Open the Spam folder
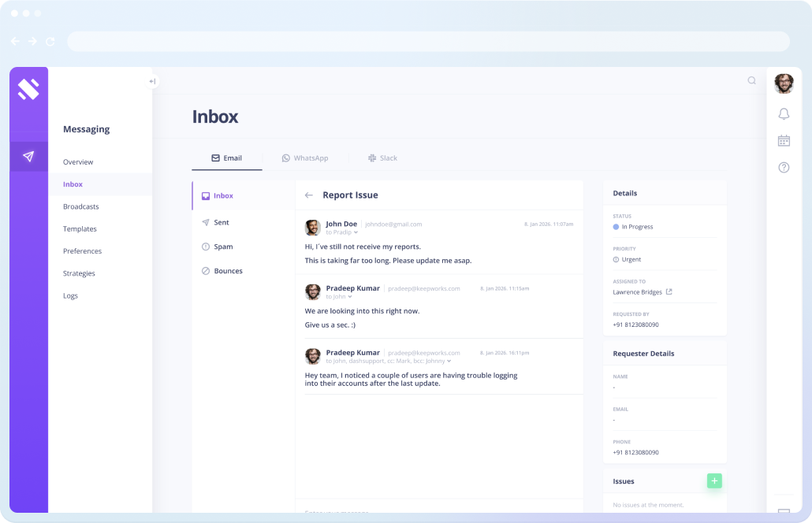The width and height of the screenshot is (812, 523). (x=222, y=247)
